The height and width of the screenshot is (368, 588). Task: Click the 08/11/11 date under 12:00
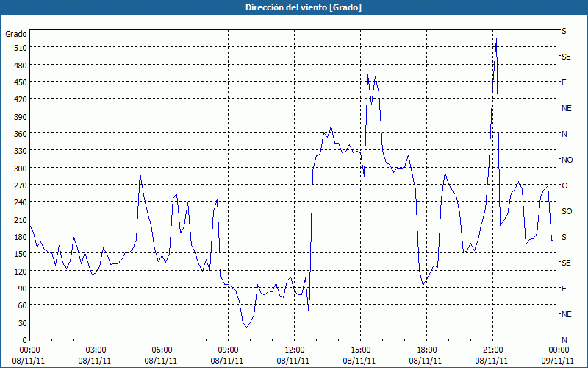tap(295, 361)
